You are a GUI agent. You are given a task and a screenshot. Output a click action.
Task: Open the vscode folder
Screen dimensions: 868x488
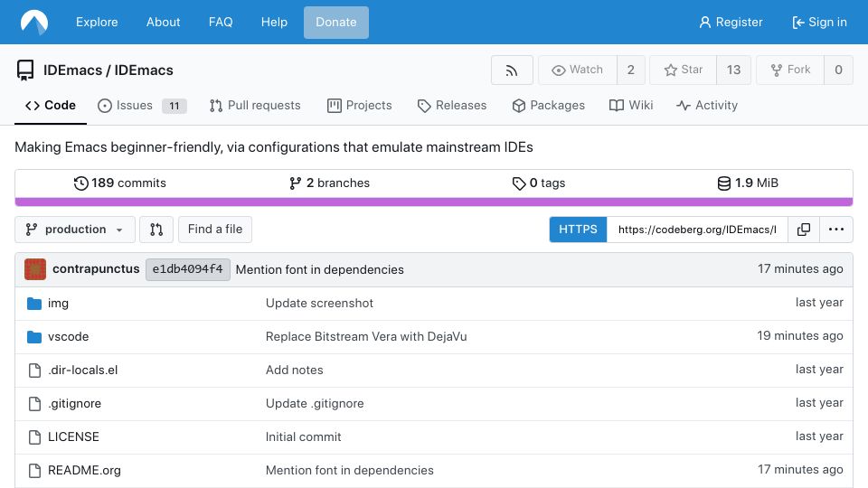coord(68,336)
